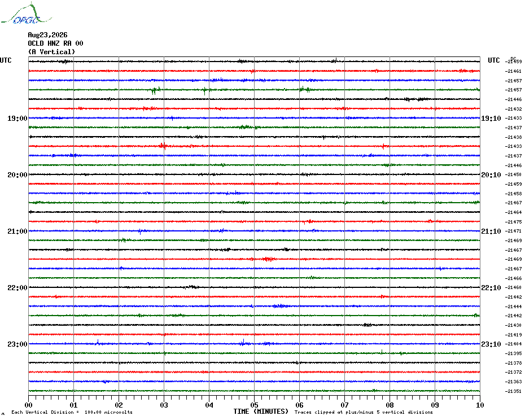Click the DC offset value -21395
Viewport: 525px width, 420px height.
[x=514, y=353]
